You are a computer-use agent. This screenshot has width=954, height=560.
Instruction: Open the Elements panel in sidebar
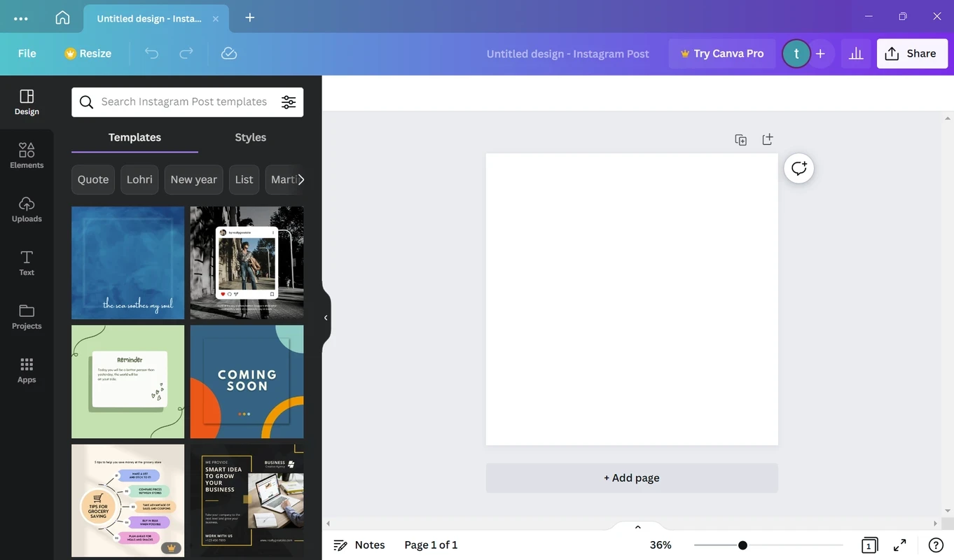point(27,155)
